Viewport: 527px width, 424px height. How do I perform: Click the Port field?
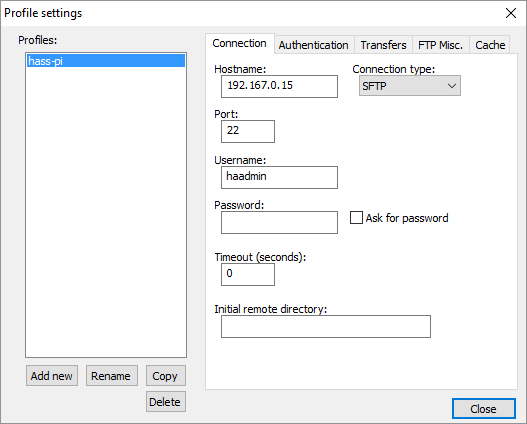pos(248,131)
